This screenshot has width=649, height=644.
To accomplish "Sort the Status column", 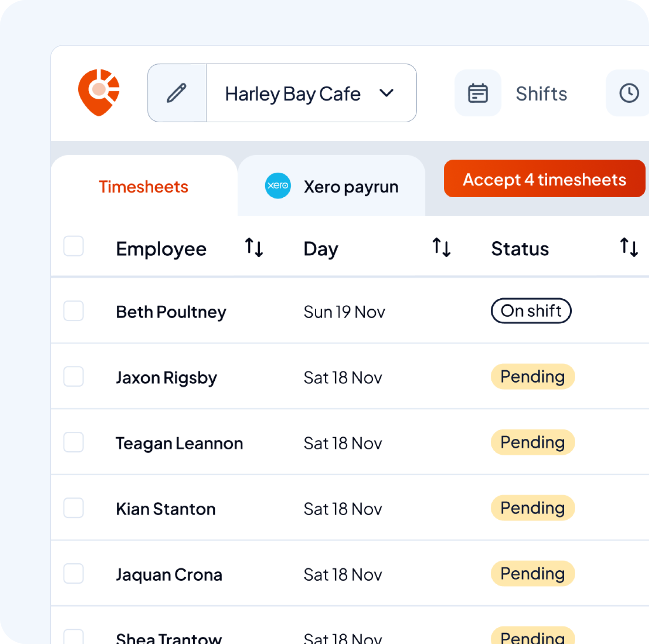I will 629,248.
